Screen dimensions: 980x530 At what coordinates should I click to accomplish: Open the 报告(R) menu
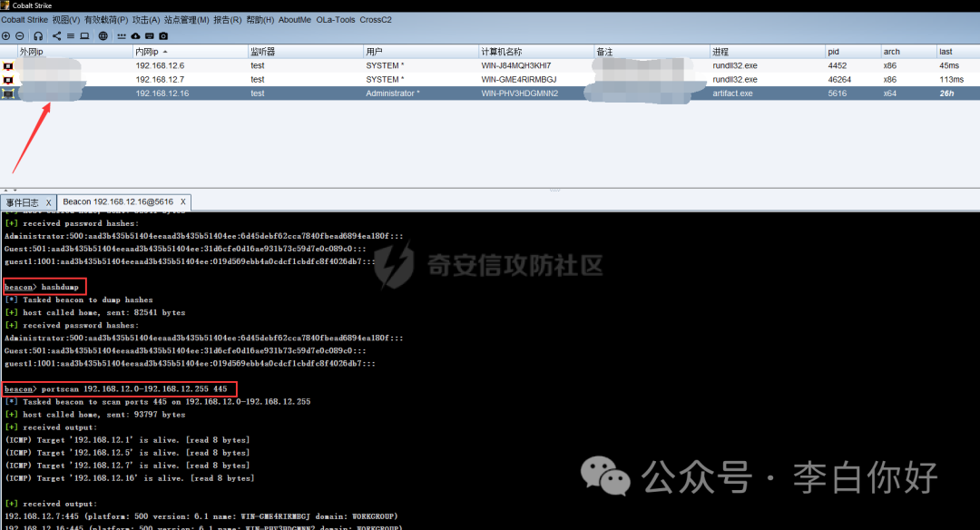pyautogui.click(x=228, y=20)
